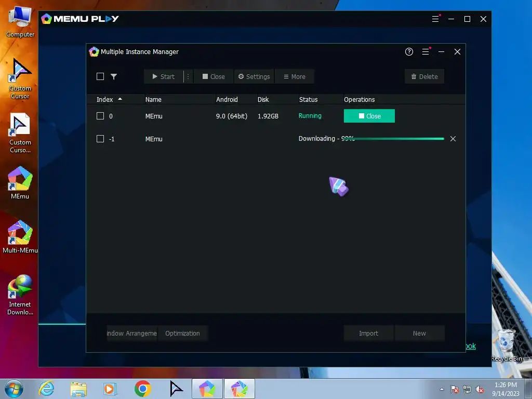532x399 pixels.
Task: Launch Internet Explorer from taskbar
Action: [x=46, y=389]
